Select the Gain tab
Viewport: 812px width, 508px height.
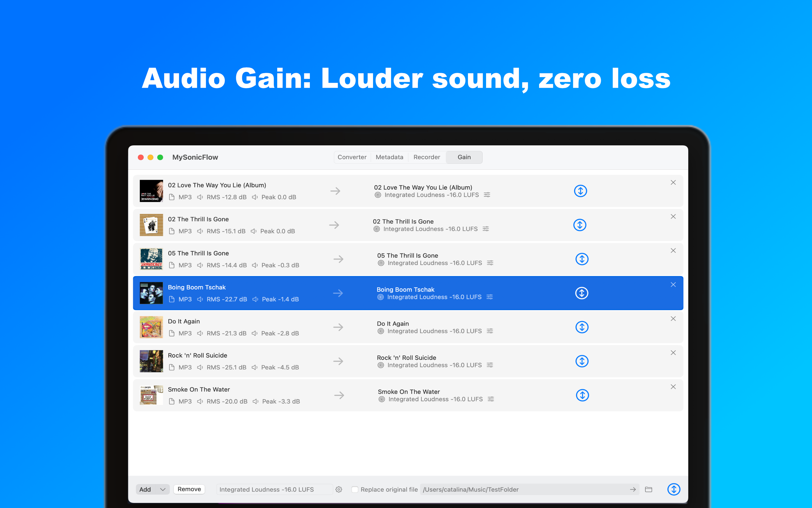point(464,157)
